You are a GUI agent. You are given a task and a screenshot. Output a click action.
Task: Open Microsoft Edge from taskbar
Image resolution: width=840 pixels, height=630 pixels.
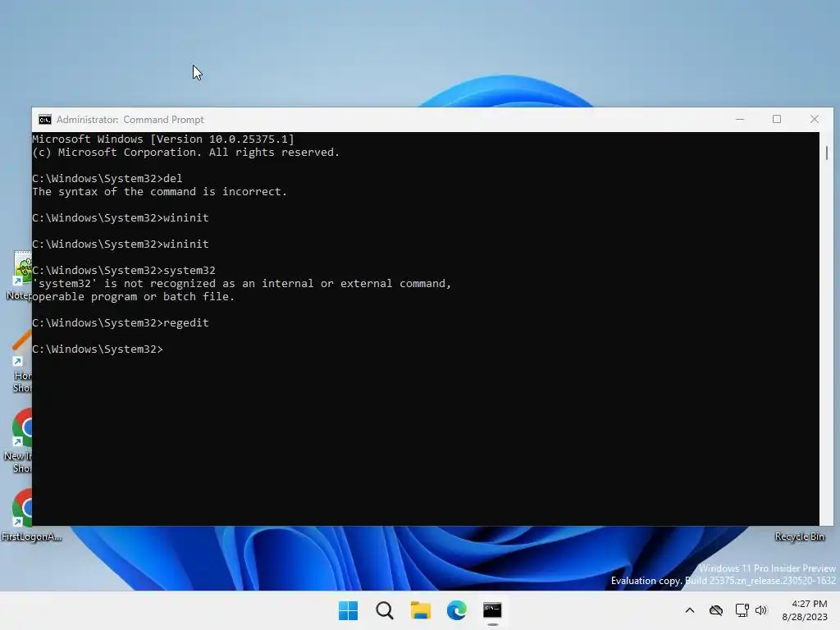point(456,610)
